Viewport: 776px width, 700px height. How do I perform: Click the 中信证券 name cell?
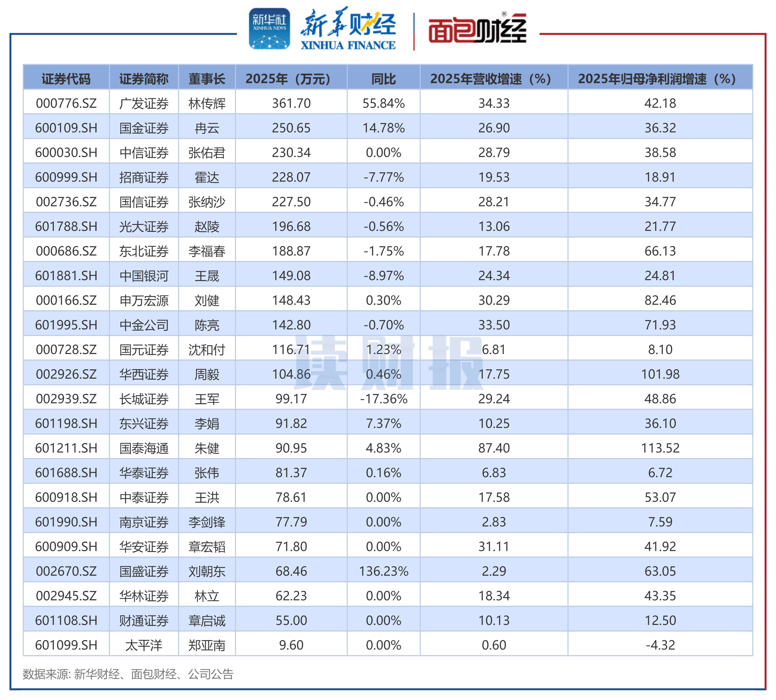[144, 153]
